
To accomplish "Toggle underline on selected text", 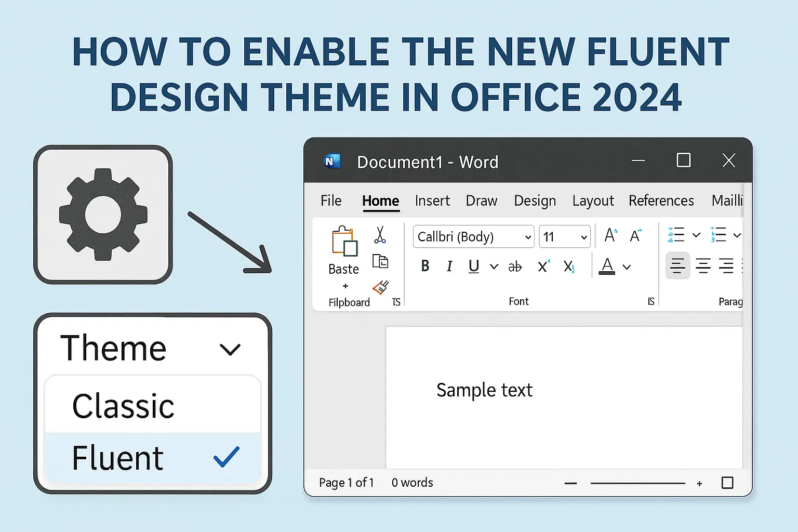I will click(x=473, y=266).
